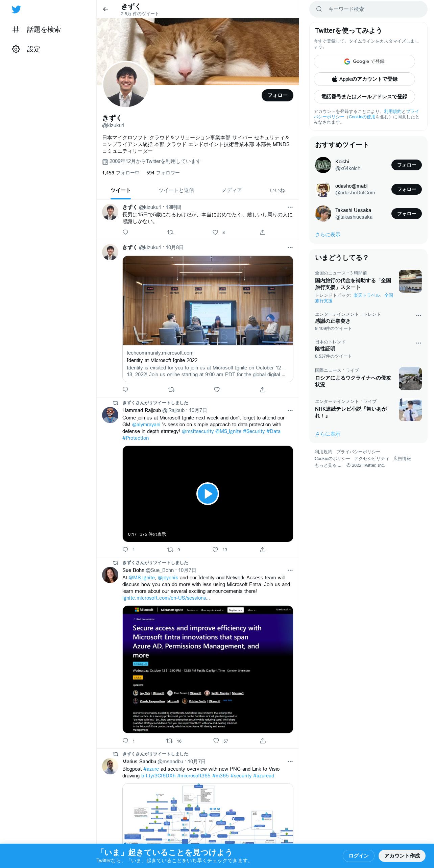434x868 pixels.
Task: Click search magnifier icon in keyword box
Action: (x=319, y=9)
